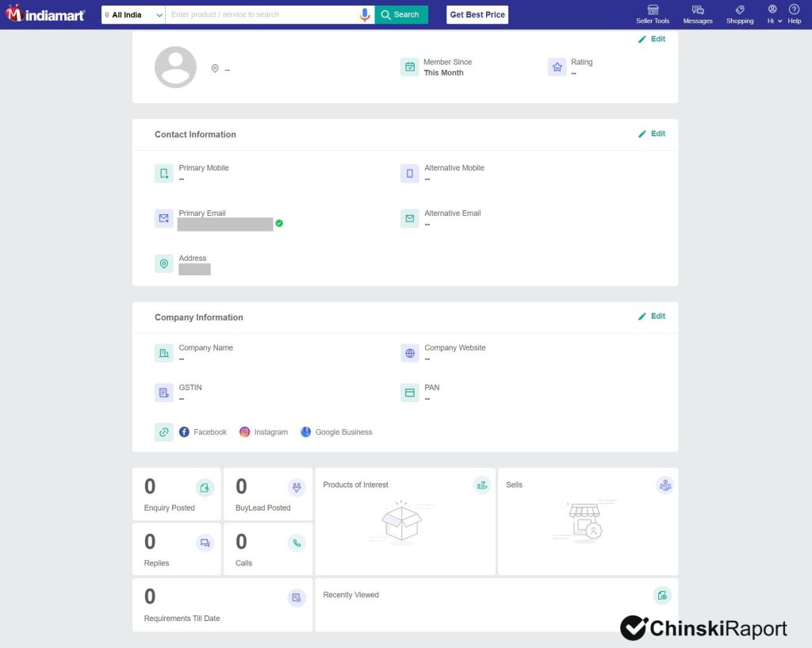Click the PAN card icon
Screen dimensions: 812x648
pyautogui.click(x=410, y=393)
